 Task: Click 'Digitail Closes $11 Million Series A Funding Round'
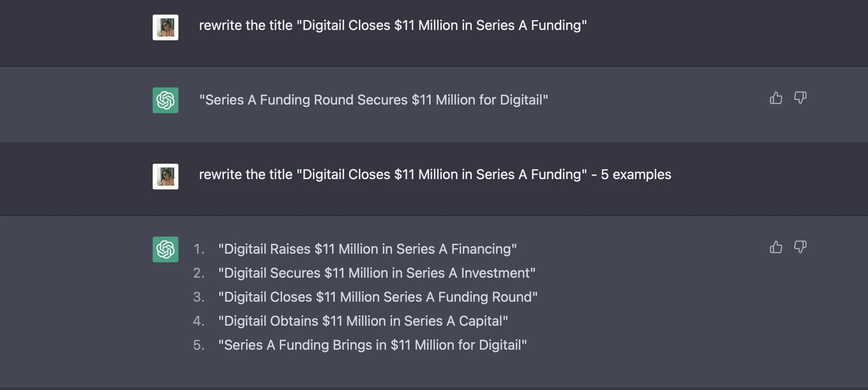378,297
